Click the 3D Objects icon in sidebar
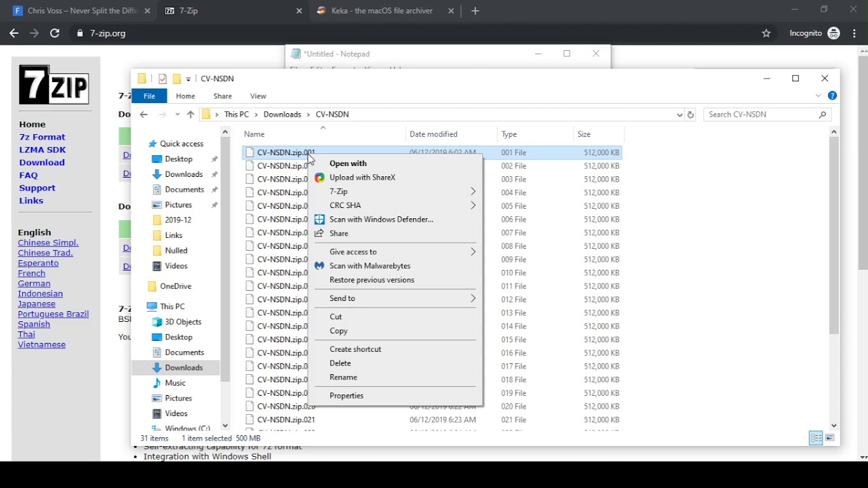This screenshot has height=488, width=868. click(x=157, y=322)
